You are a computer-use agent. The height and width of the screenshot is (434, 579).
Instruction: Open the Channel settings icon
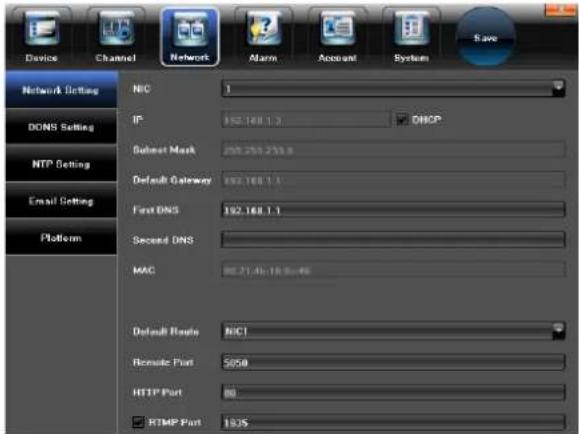[x=116, y=36]
